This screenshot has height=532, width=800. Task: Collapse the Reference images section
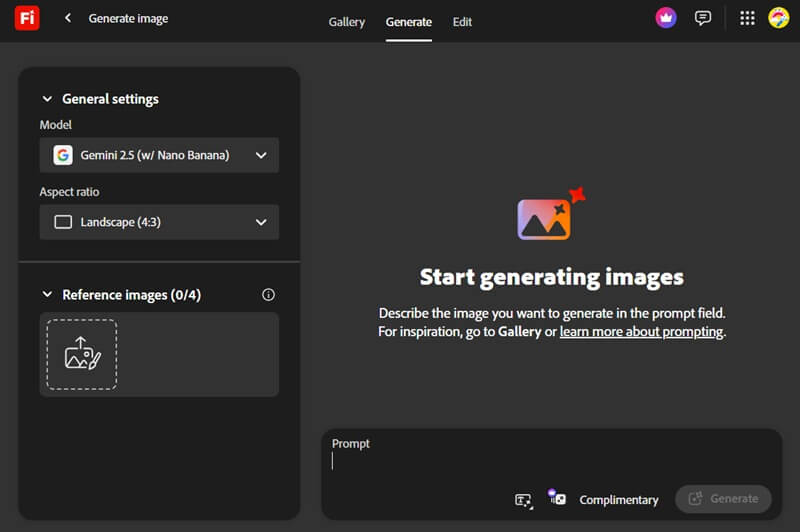coord(47,295)
